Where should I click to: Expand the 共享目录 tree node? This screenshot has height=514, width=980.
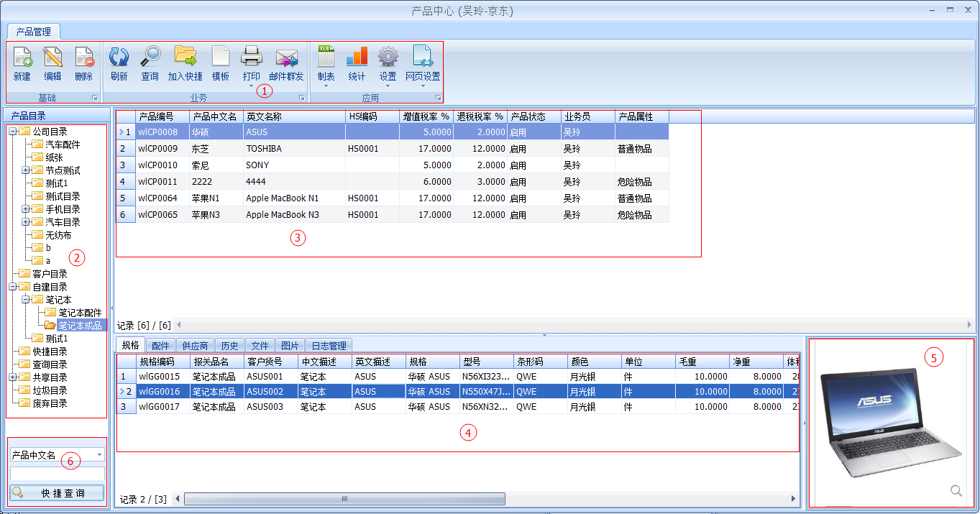(x=13, y=377)
